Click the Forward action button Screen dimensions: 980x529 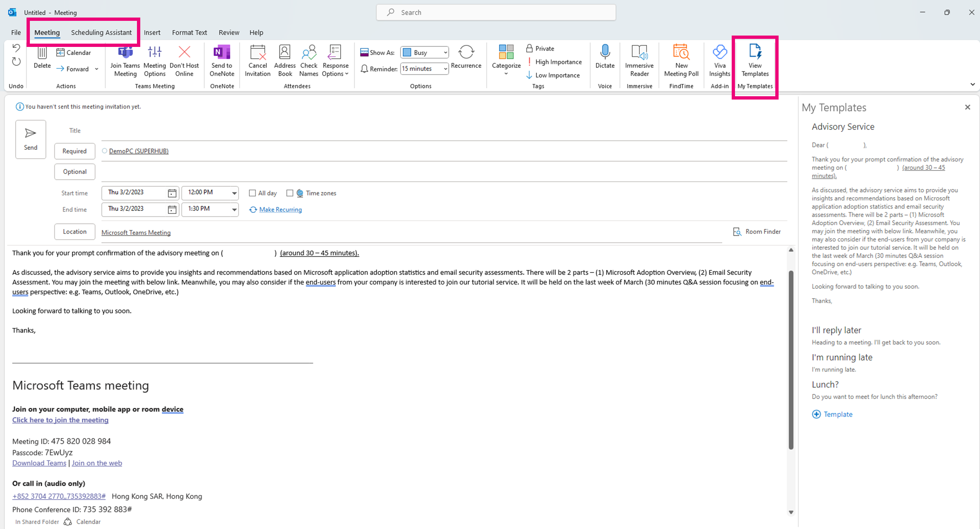[x=73, y=69]
